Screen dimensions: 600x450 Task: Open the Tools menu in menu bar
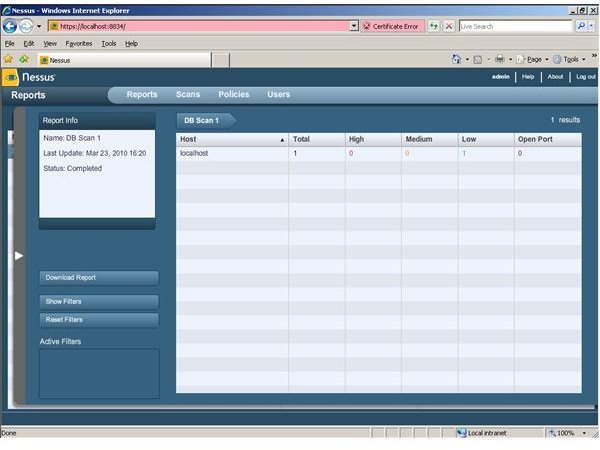109,44
